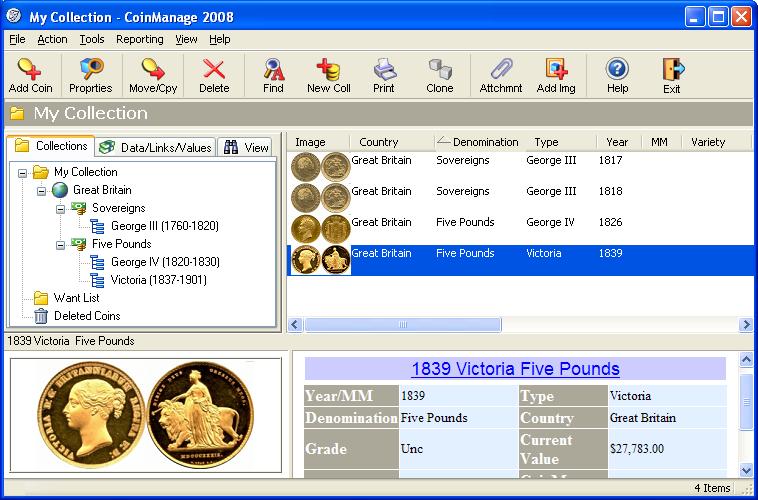The image size is (758, 500).
Task: Click the My Collection tree folder icon
Action: tap(41, 172)
